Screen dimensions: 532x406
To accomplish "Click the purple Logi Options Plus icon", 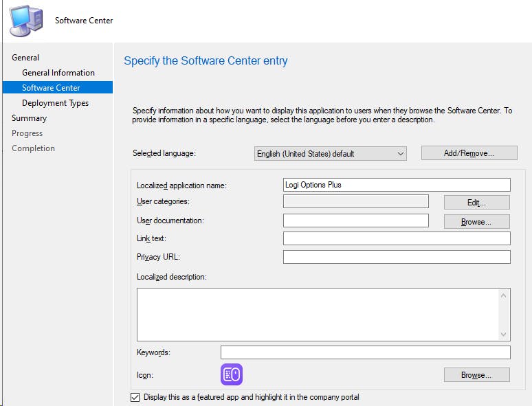I will point(232,374).
